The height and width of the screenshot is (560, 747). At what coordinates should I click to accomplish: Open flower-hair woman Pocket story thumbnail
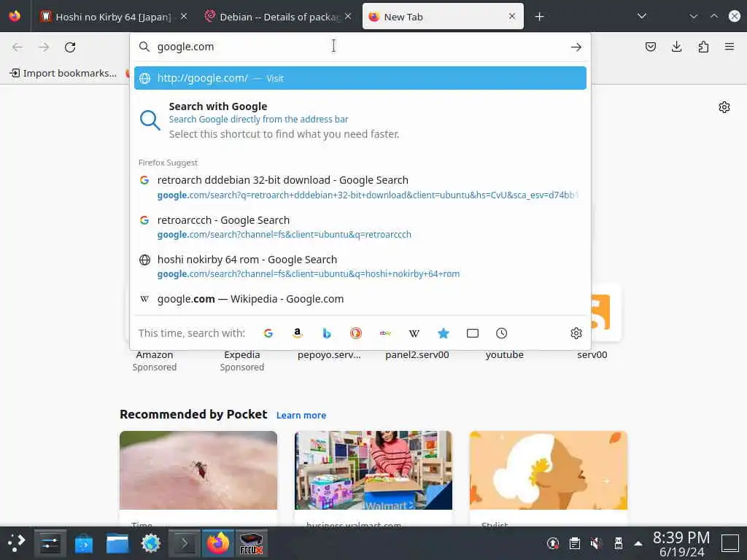(x=549, y=470)
